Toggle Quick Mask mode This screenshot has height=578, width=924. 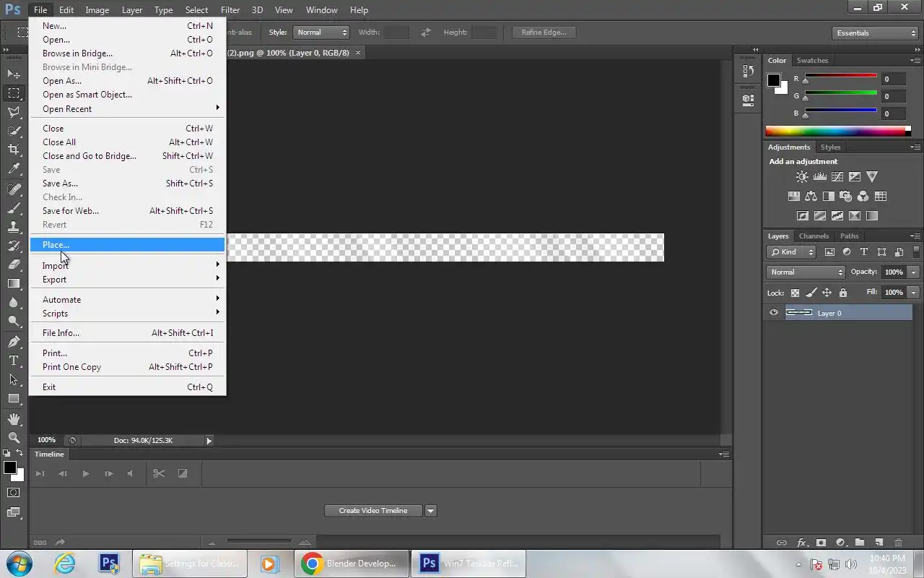point(14,493)
